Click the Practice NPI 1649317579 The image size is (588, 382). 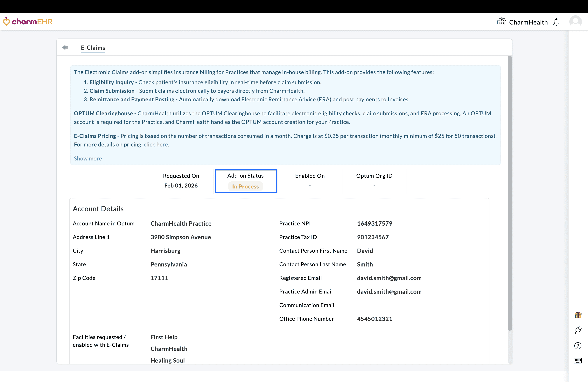tap(374, 224)
